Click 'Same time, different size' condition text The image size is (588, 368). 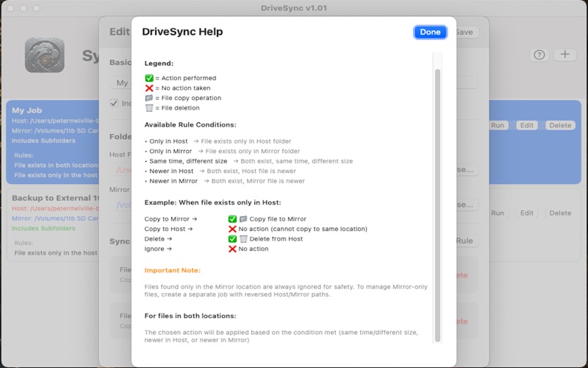click(x=188, y=161)
